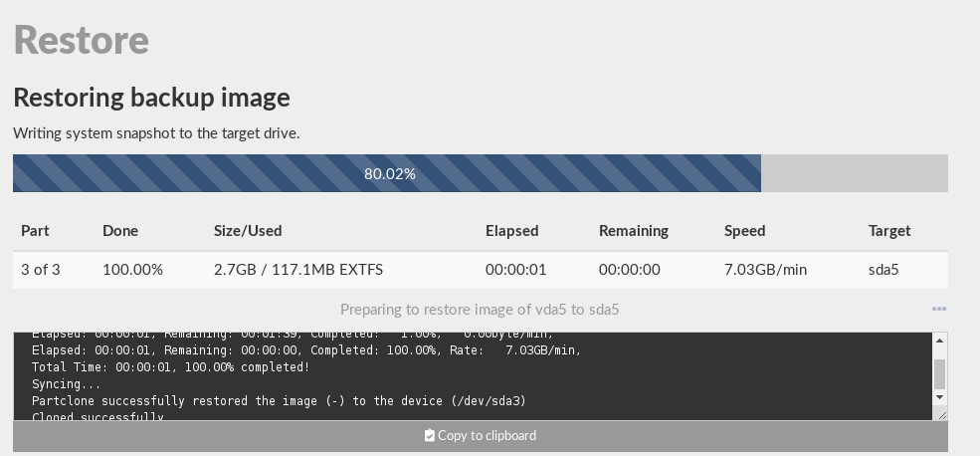
Task: Click the unfilled gray part of progress bar
Action: (x=854, y=173)
